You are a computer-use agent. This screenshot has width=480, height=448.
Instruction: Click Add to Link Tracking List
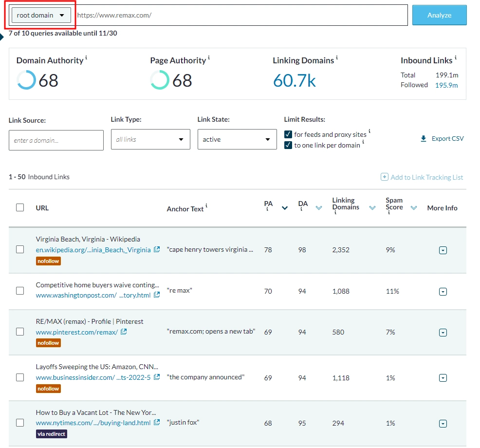(x=426, y=177)
